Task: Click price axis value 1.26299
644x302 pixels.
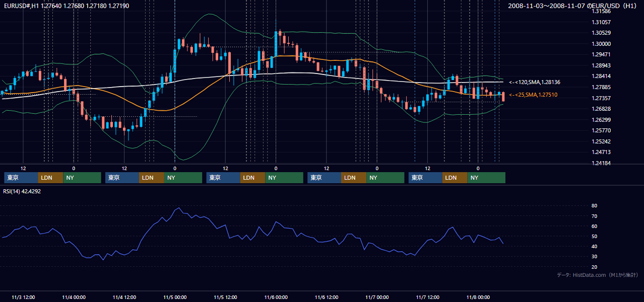Action: pyautogui.click(x=601, y=120)
